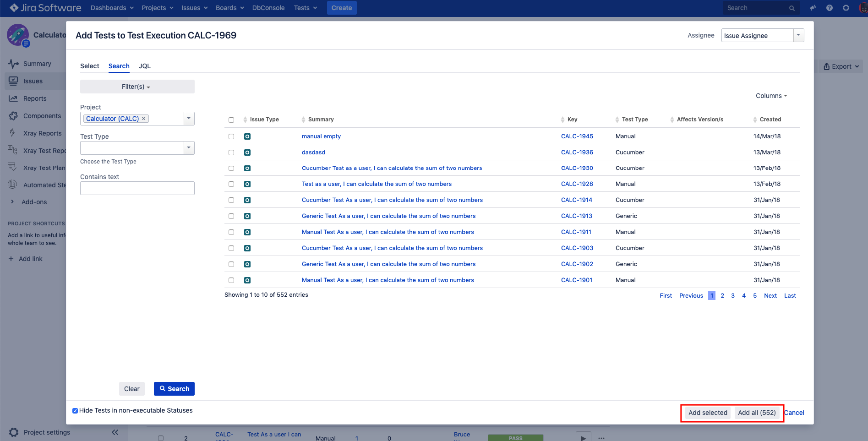Click the search magnifier icon in header
868x441 pixels.
coord(792,8)
